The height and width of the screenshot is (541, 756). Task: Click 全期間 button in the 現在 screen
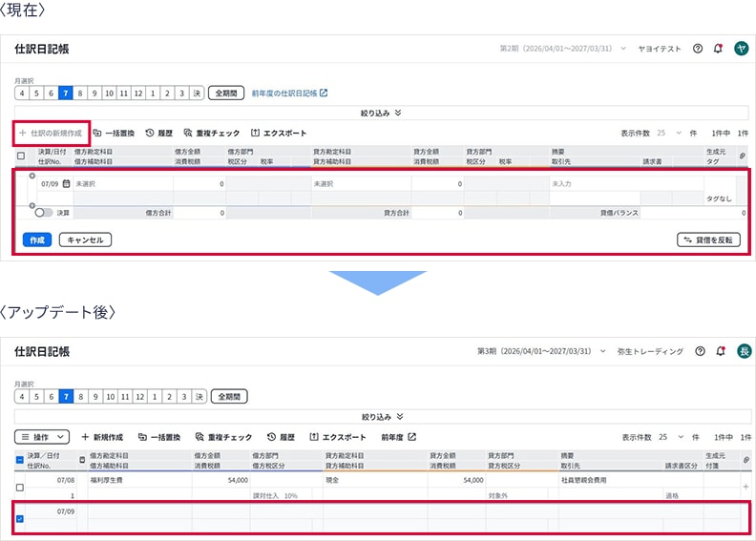pyautogui.click(x=226, y=93)
